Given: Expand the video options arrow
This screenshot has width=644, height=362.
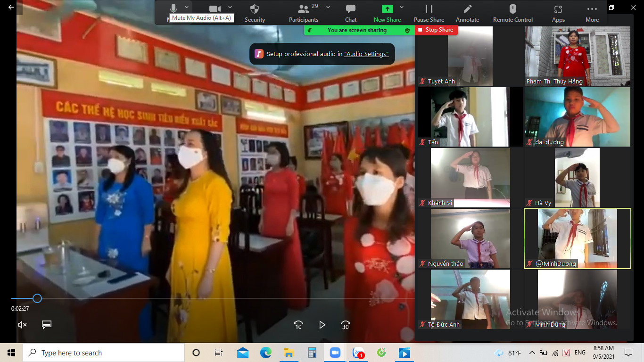Looking at the screenshot, I should tap(230, 7).
